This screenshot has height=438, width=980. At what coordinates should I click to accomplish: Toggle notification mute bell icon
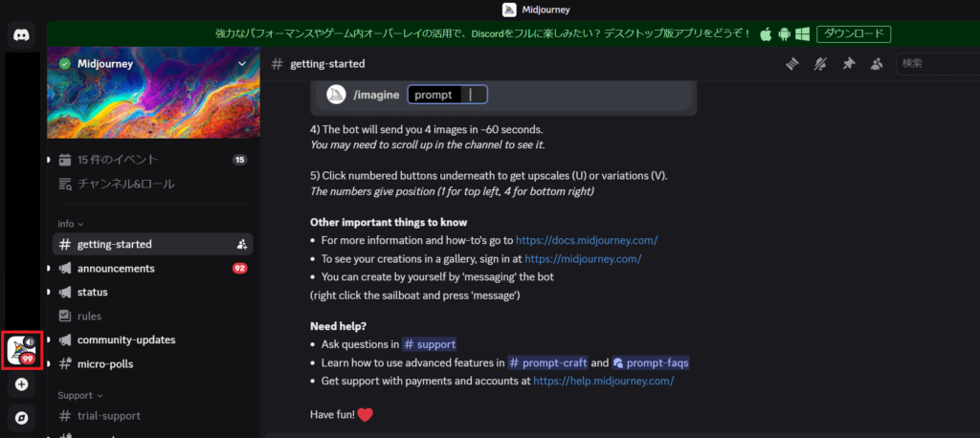(820, 64)
